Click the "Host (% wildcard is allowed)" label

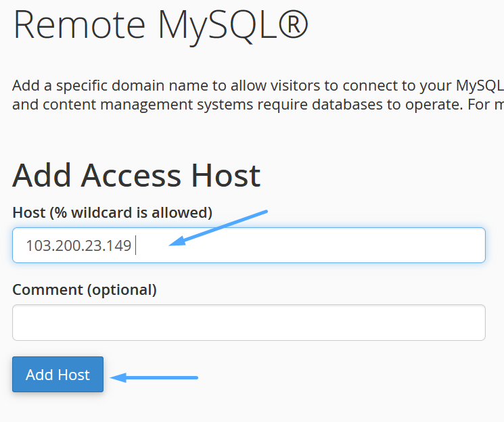coord(112,213)
